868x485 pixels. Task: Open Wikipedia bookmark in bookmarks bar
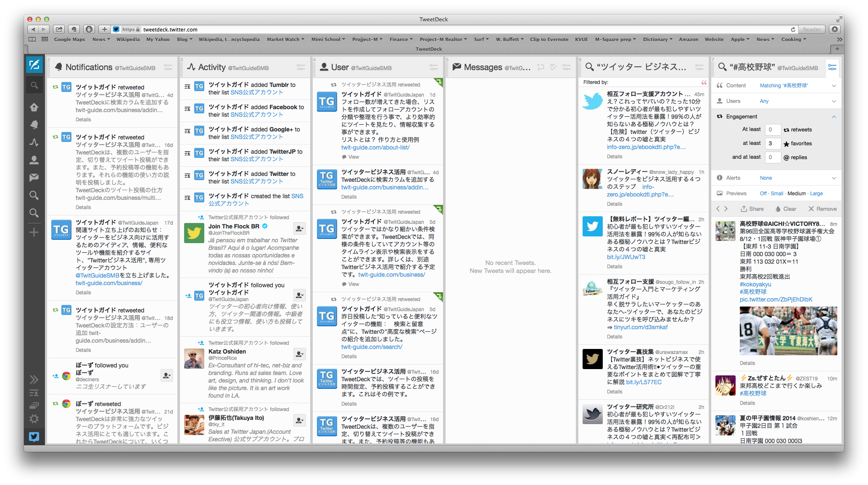point(128,39)
